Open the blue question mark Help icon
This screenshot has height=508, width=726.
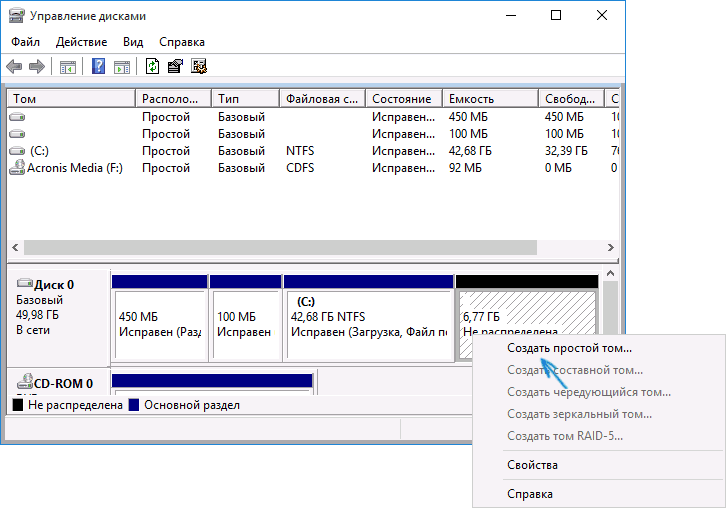tap(98, 66)
